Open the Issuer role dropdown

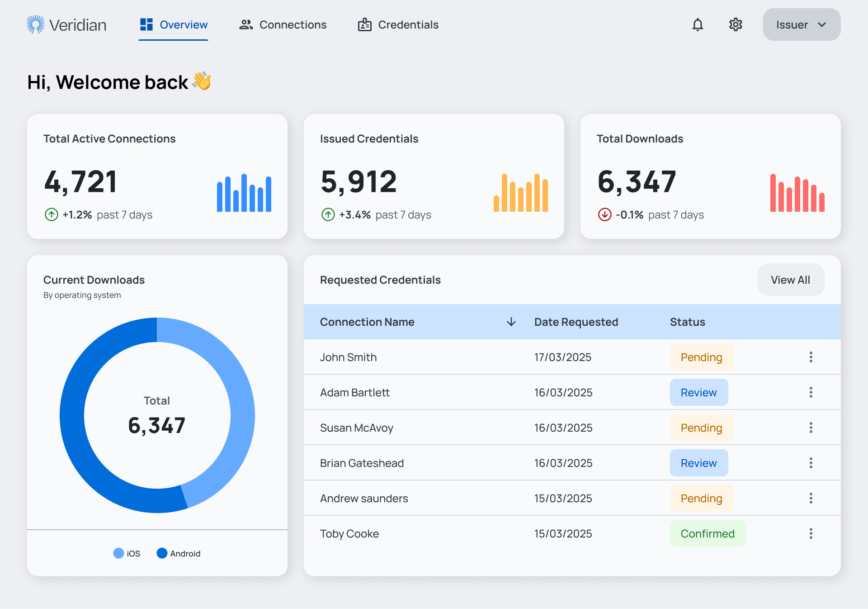pos(801,24)
